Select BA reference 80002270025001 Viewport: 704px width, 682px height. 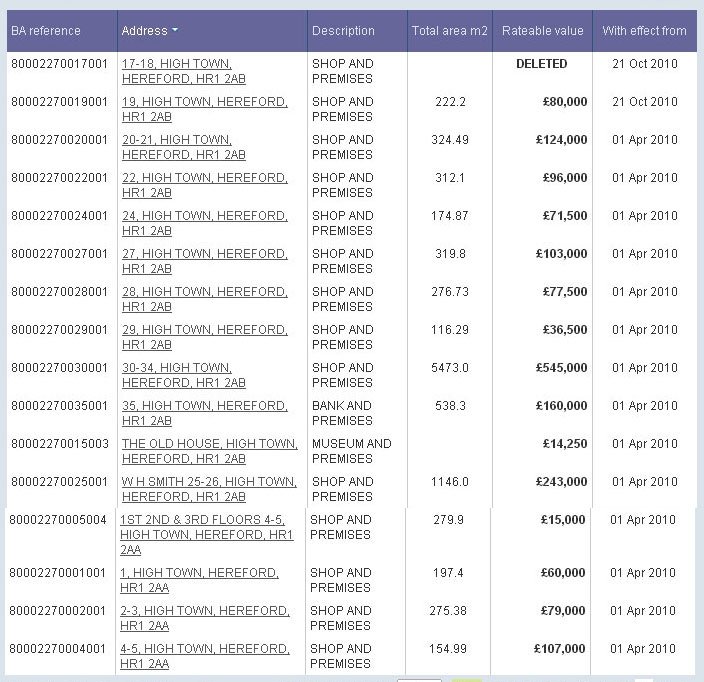pos(59,482)
